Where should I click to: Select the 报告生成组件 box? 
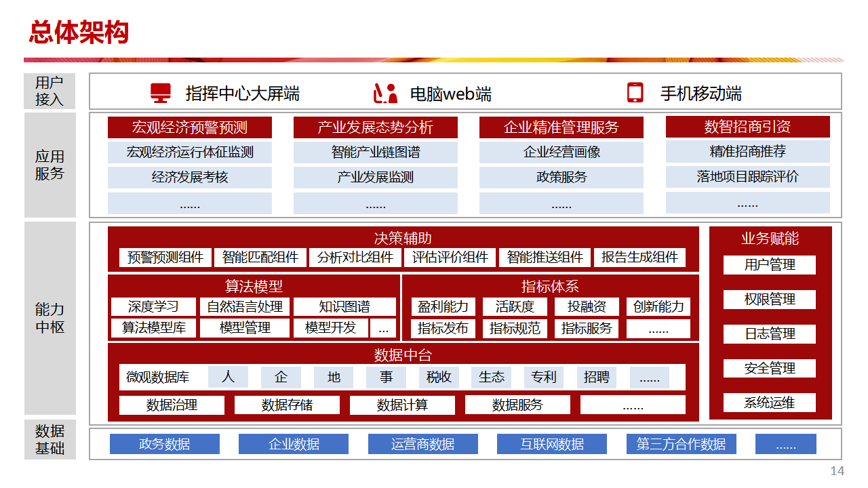[640, 258]
